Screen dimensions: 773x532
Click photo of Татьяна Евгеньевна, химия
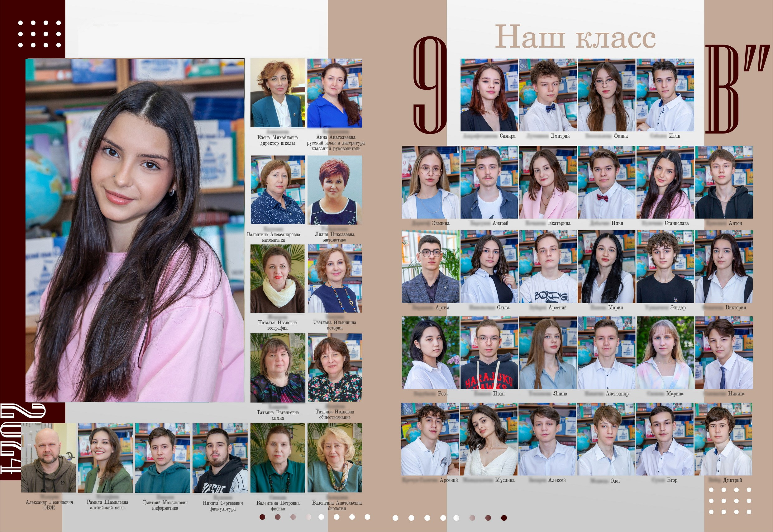[278, 368]
